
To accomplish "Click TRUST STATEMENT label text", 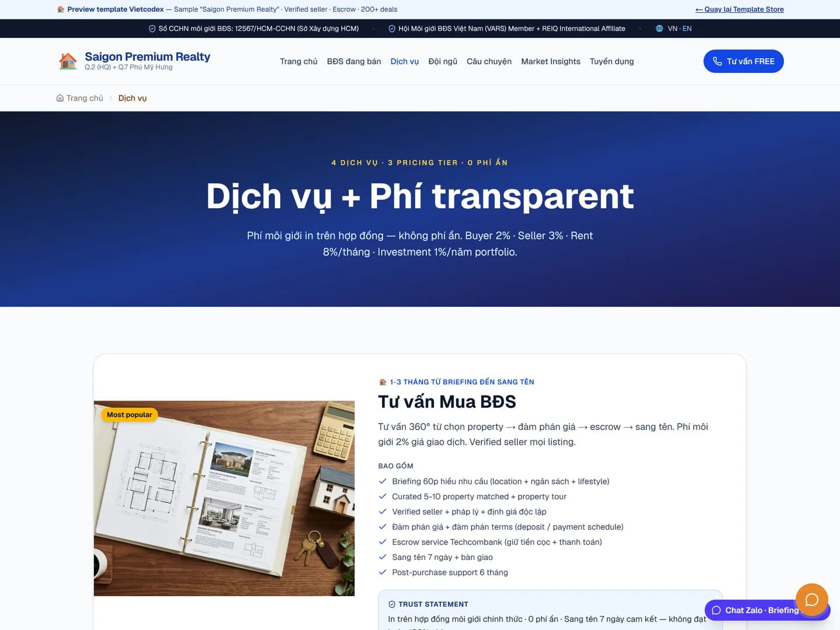I will (433, 604).
